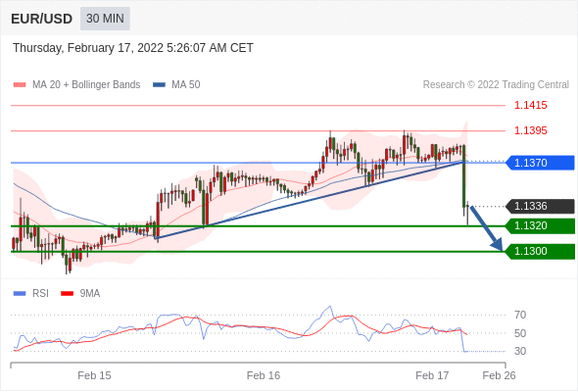Click the EUR/USD pair title
The image size is (578, 392).
click(x=42, y=19)
